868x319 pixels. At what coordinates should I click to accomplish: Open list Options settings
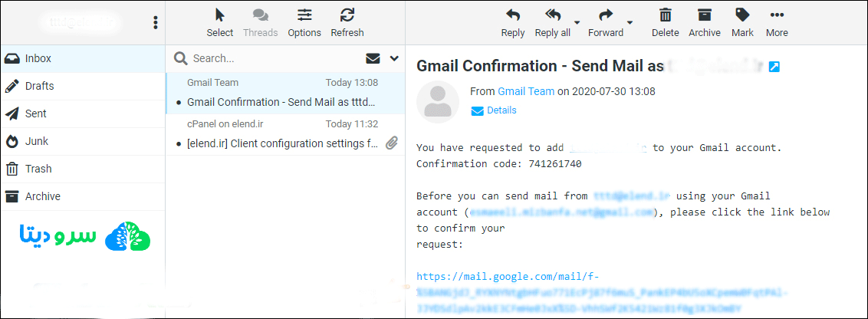(304, 22)
